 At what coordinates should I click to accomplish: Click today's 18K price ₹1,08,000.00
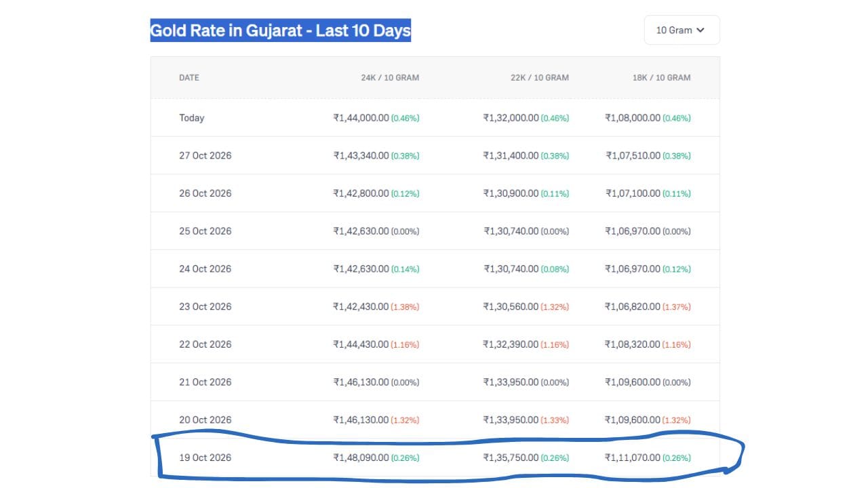coord(633,118)
